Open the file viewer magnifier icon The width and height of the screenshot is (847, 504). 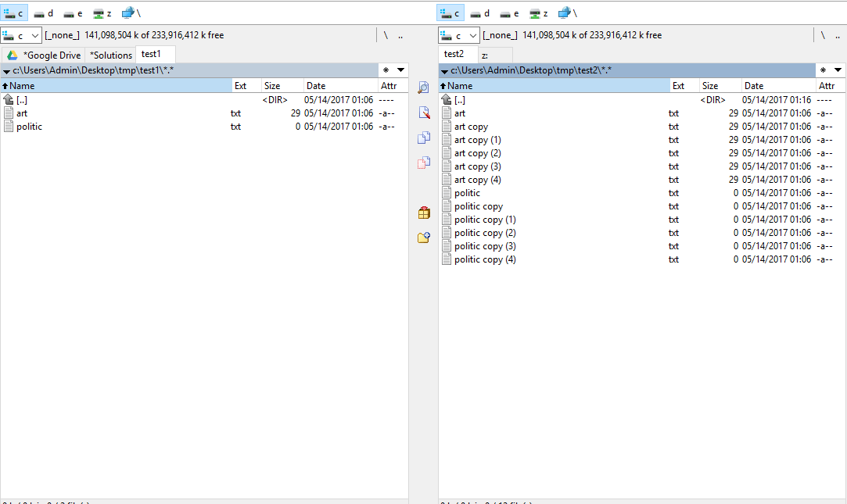pyautogui.click(x=424, y=88)
